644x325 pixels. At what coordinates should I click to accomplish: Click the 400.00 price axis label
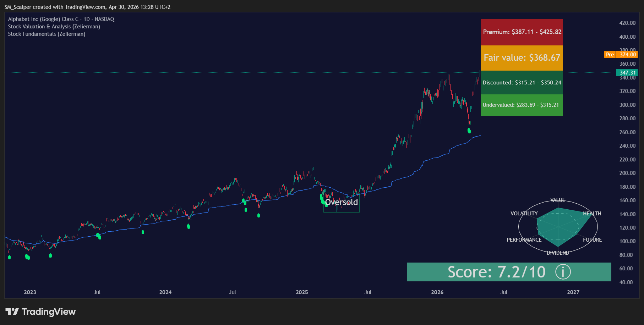tap(627, 37)
